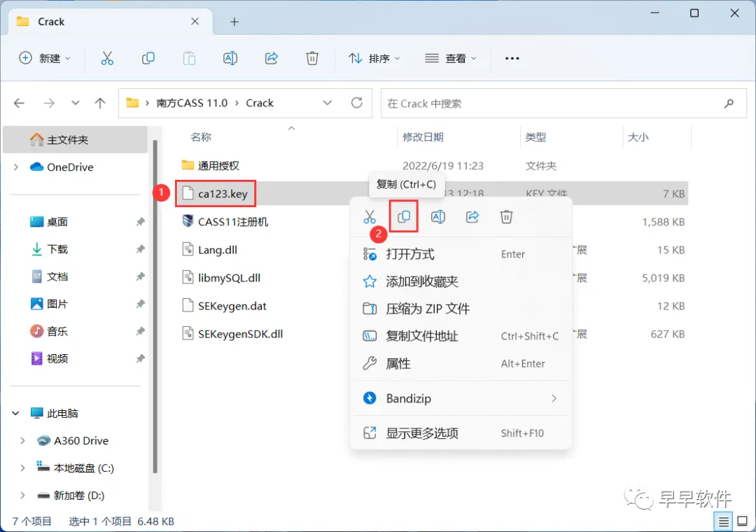Open recent locations chevron beside the arrows
756x532 pixels.
pos(75,103)
